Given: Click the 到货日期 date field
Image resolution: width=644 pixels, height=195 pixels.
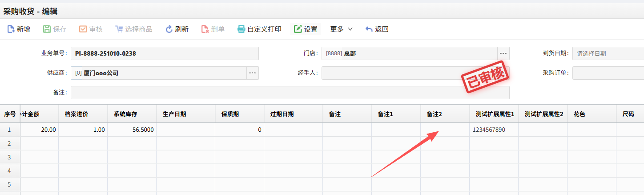Looking at the screenshot, I should [608, 53].
